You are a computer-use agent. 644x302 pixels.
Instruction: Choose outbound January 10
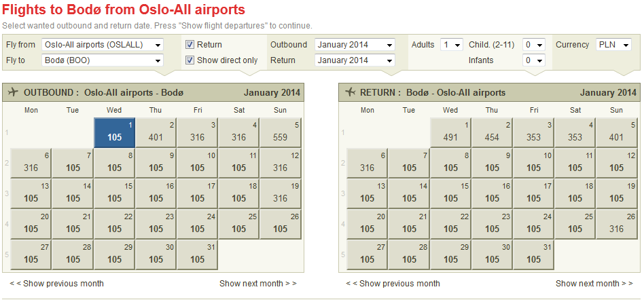coord(198,163)
